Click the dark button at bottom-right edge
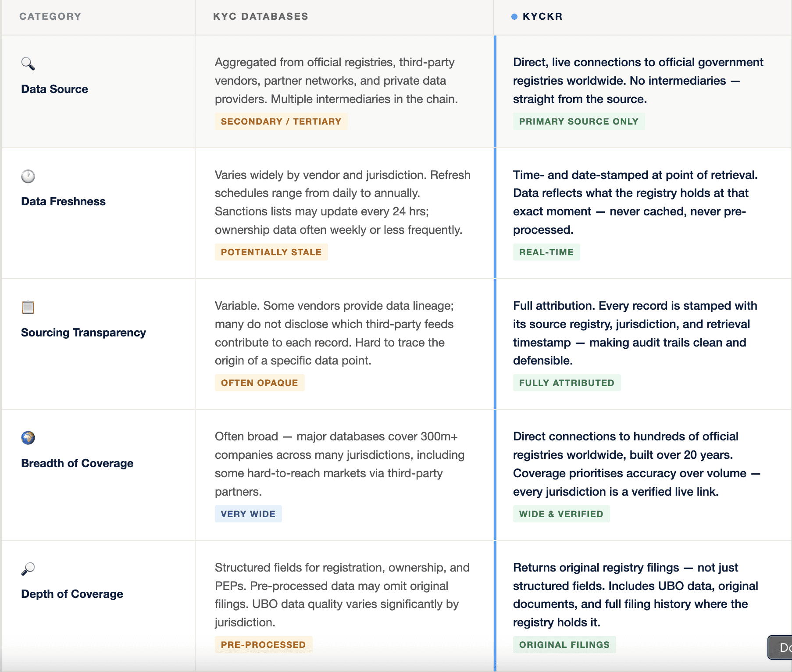792x672 pixels. point(780,647)
